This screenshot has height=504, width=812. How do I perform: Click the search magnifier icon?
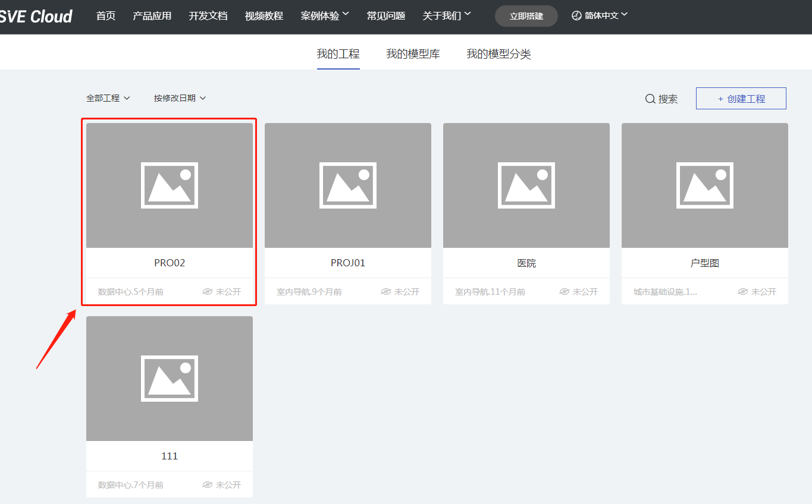(x=650, y=99)
